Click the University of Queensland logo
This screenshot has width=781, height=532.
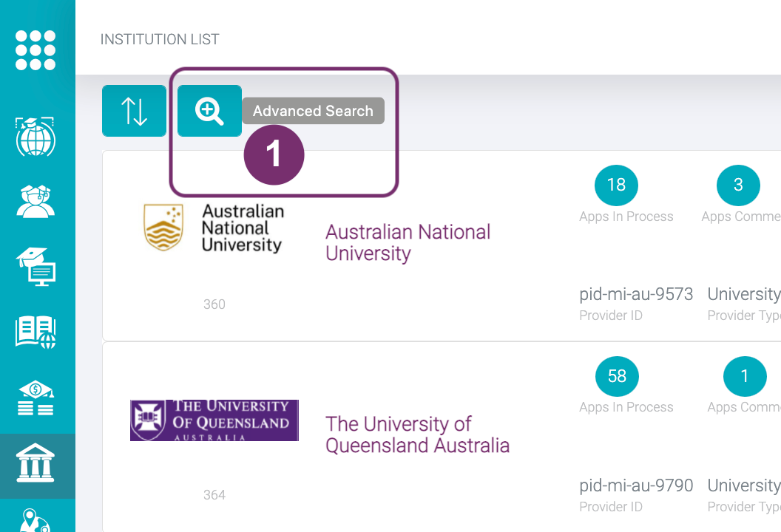coord(214,420)
